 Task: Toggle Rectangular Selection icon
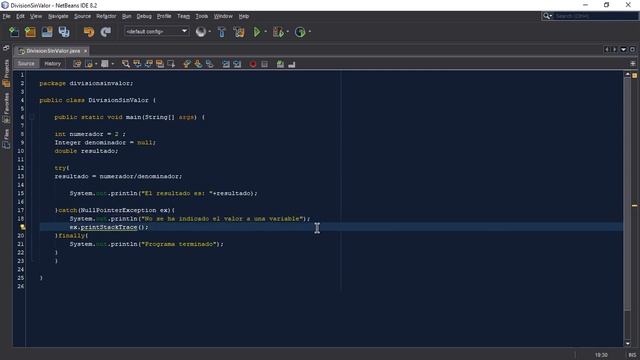coord(171,64)
